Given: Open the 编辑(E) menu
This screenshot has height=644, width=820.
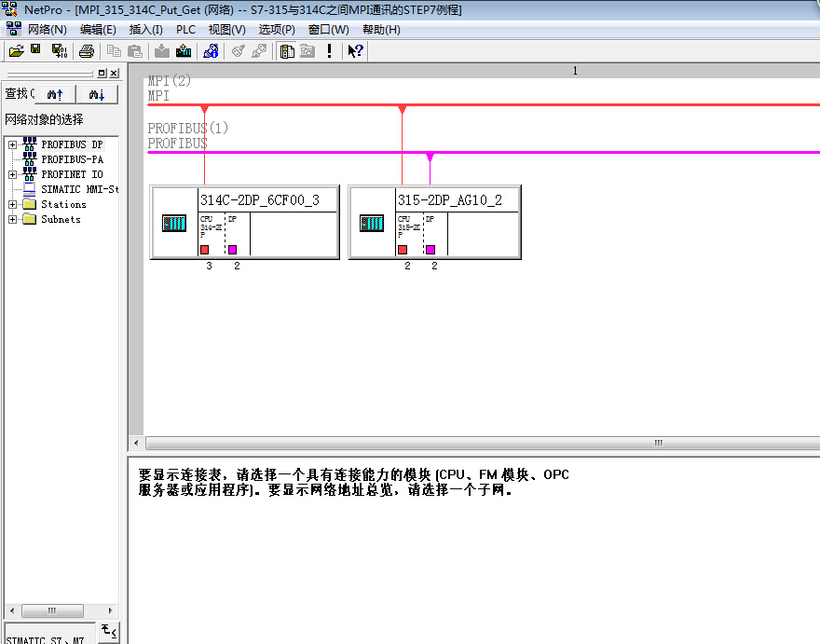Looking at the screenshot, I should (x=98, y=29).
